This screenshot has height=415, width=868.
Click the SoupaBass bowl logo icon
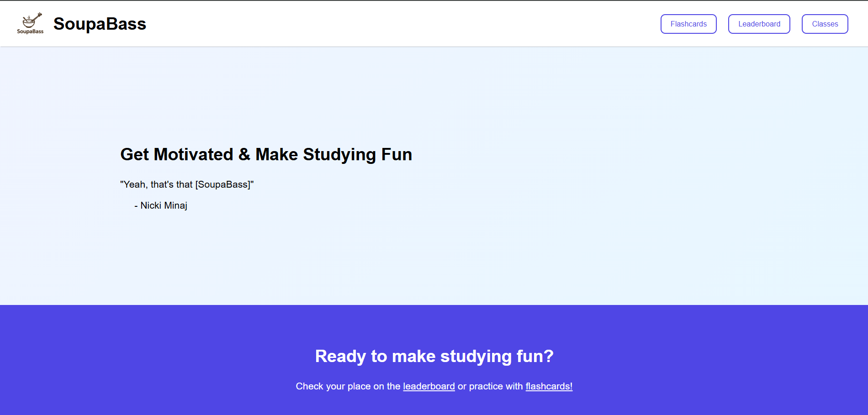pos(30,23)
